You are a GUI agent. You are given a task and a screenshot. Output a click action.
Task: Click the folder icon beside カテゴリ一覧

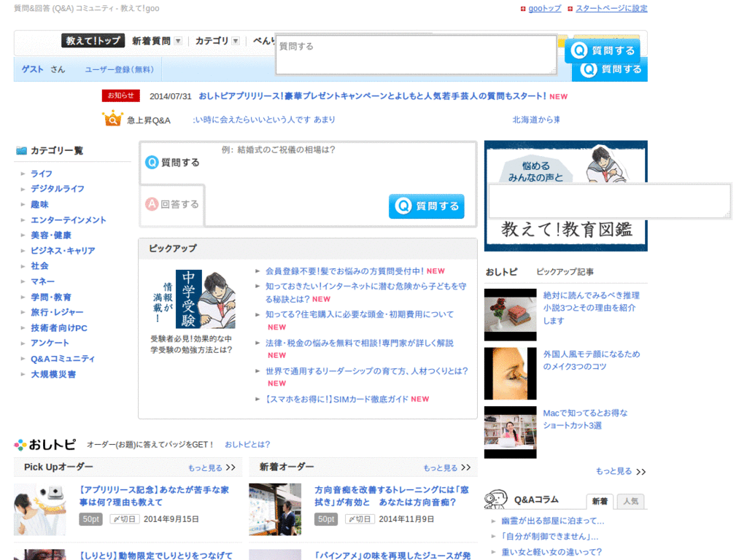click(x=20, y=150)
